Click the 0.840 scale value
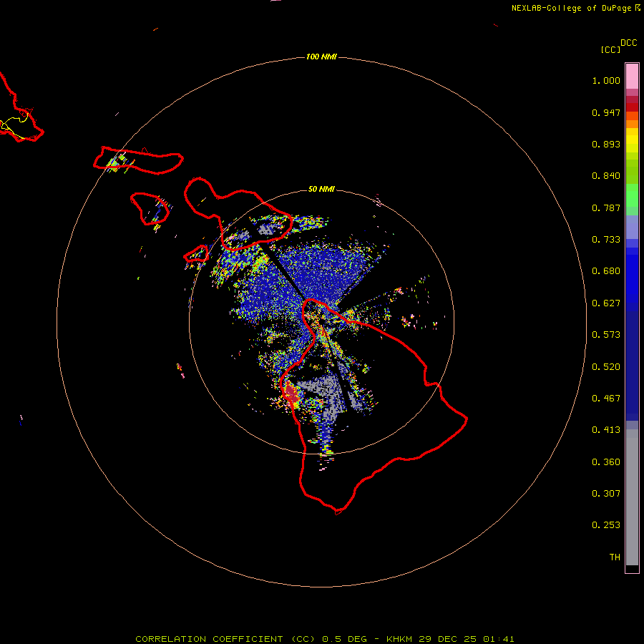This screenshot has width=644, height=644. coord(606,176)
